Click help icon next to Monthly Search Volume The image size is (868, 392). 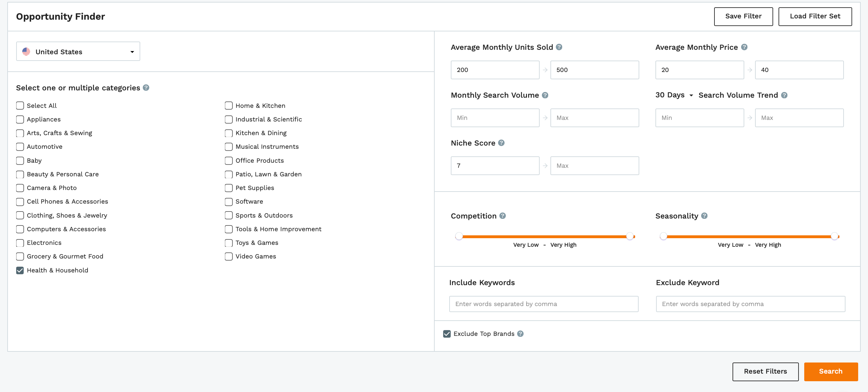click(x=545, y=95)
